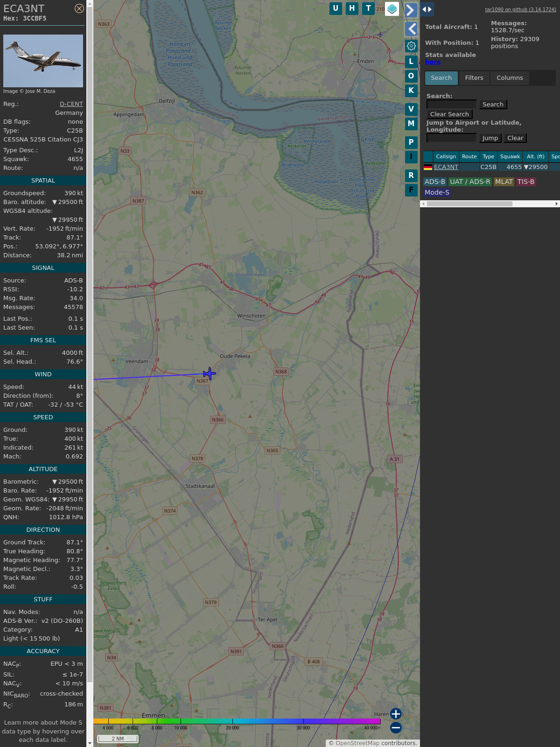The width and height of the screenshot is (560, 747).
Task: Open the Stats available here link
Action: [433, 62]
